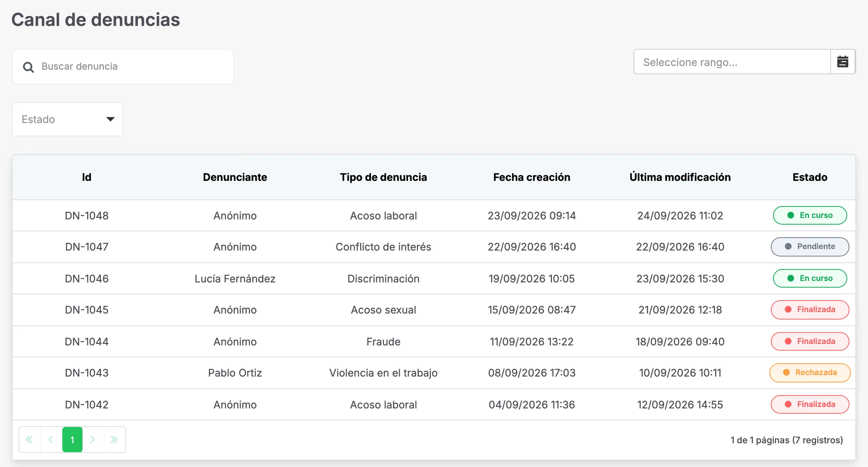Image resolution: width=868 pixels, height=467 pixels.
Task: Go to next page arrow
Action: tap(93, 440)
